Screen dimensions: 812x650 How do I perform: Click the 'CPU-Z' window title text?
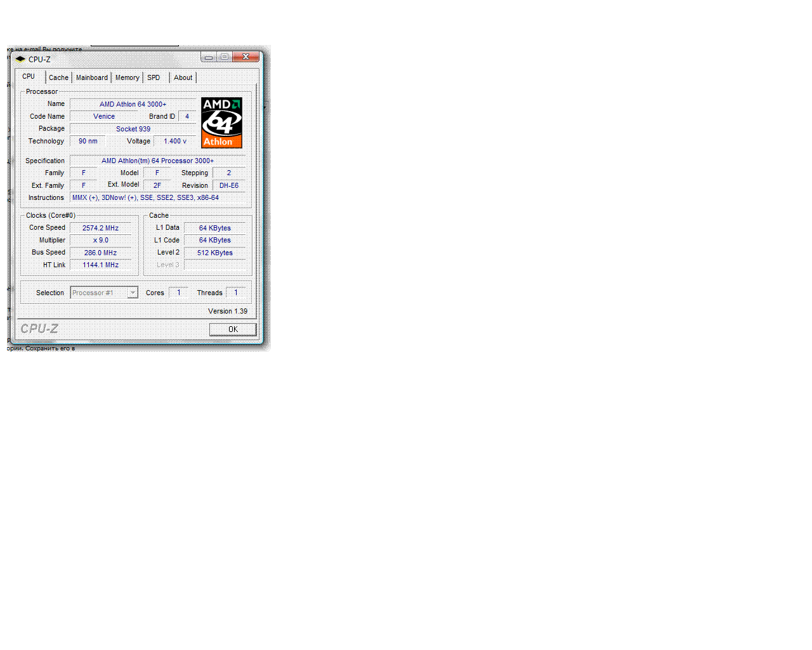pyautogui.click(x=39, y=59)
